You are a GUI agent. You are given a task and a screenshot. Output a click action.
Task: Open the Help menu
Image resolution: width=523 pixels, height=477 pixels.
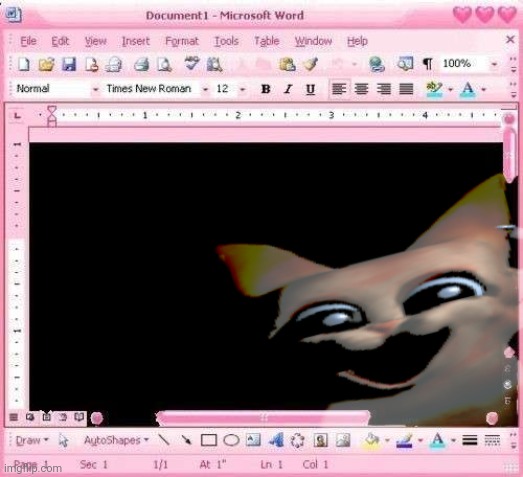(357, 41)
